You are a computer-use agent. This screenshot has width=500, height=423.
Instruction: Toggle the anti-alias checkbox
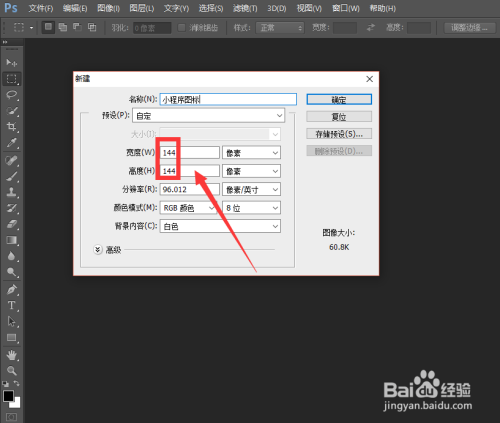pyautogui.click(x=181, y=27)
